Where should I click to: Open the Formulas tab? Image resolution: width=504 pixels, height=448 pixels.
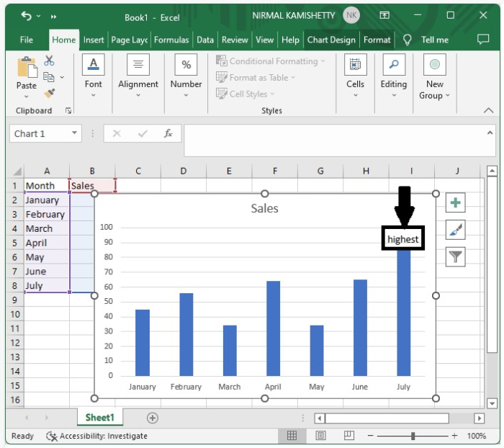click(x=171, y=40)
